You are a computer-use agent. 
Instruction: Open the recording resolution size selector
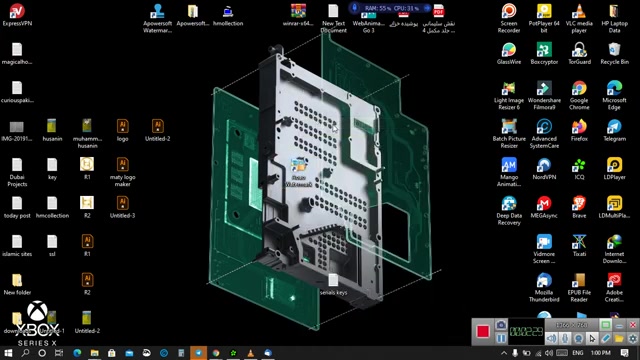point(571,325)
